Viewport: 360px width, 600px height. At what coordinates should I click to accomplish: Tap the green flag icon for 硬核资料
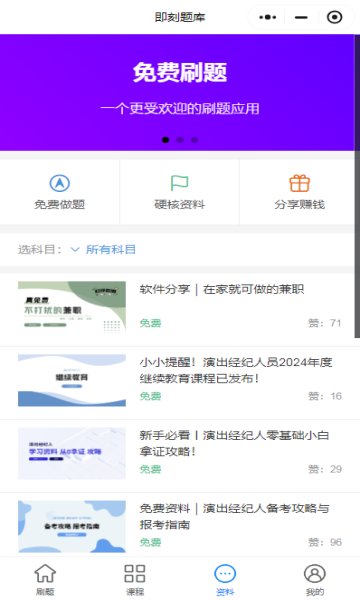click(179, 183)
